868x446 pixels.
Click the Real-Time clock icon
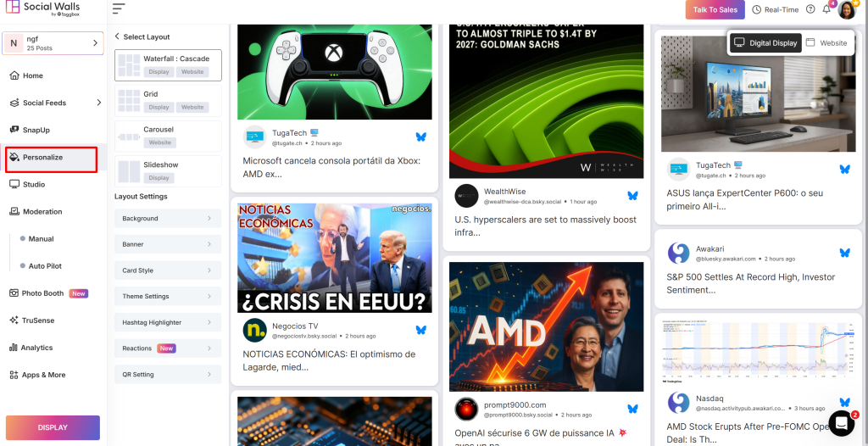point(757,9)
